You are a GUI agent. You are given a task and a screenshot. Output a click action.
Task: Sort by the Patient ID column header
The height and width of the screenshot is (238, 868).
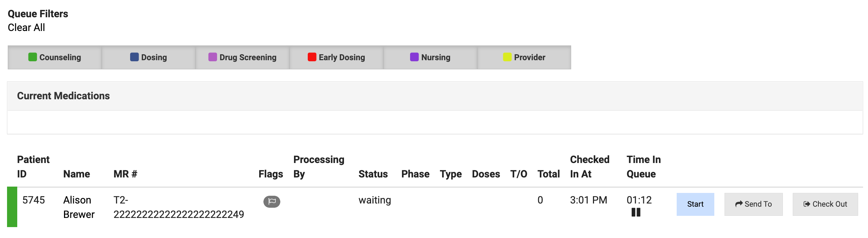point(33,167)
